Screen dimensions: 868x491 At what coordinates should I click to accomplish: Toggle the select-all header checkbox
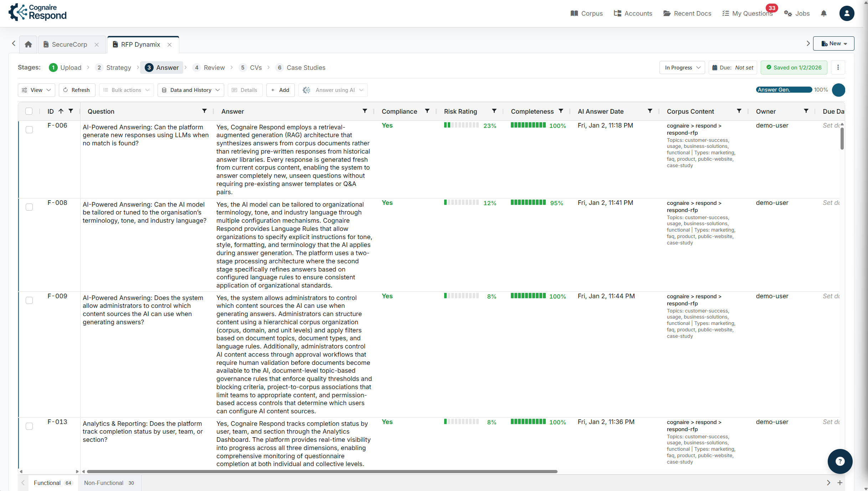tap(29, 111)
